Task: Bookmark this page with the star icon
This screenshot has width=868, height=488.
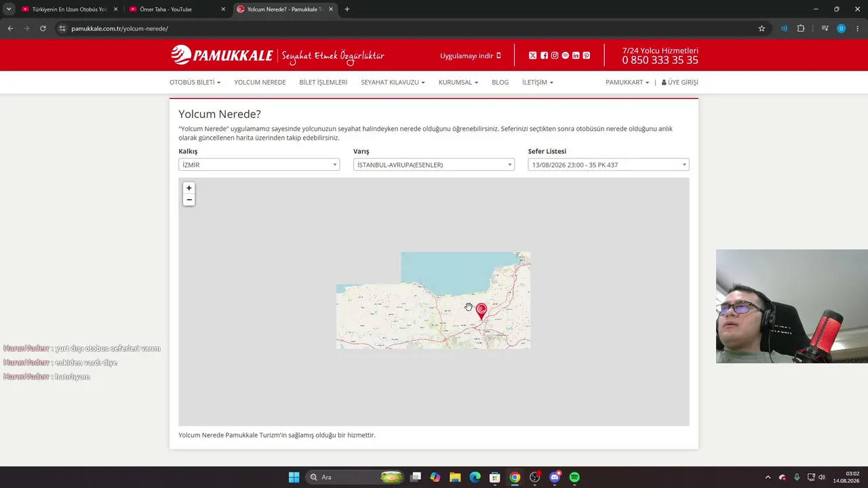Action: pyautogui.click(x=762, y=28)
